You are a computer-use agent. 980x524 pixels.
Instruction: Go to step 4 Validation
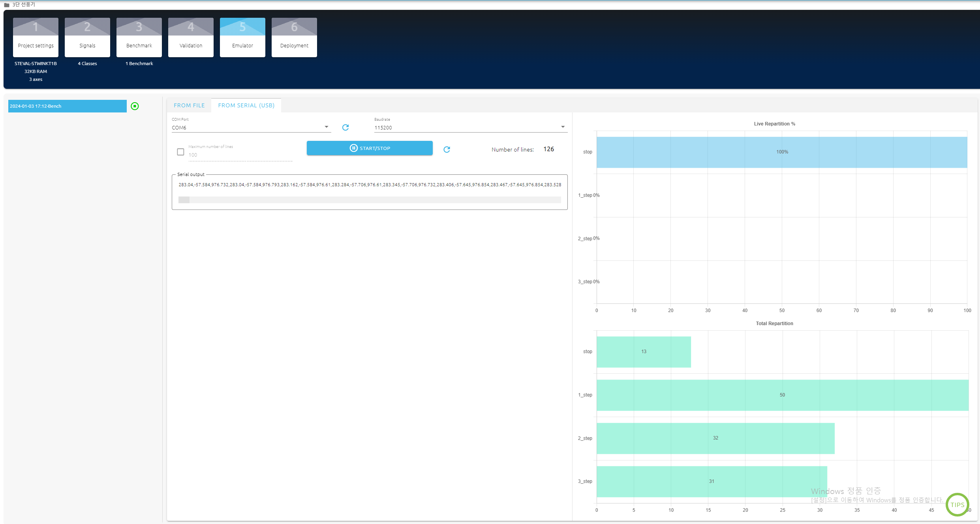click(x=191, y=37)
